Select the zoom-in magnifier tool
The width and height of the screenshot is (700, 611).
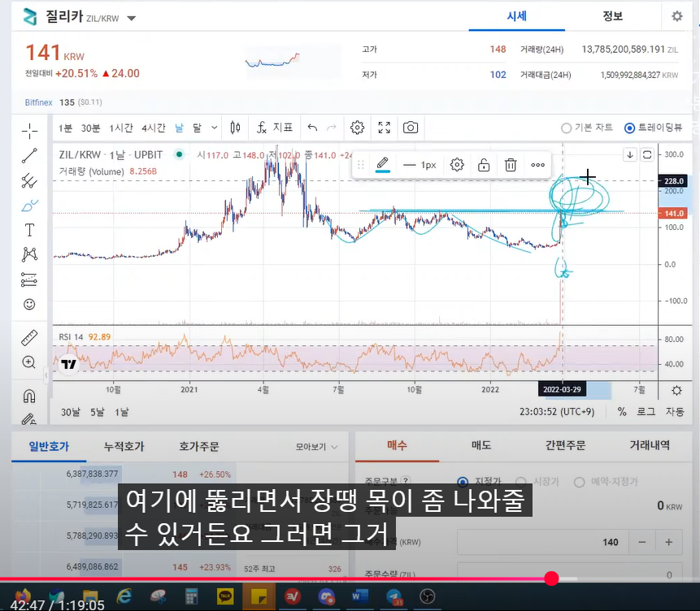(29, 362)
